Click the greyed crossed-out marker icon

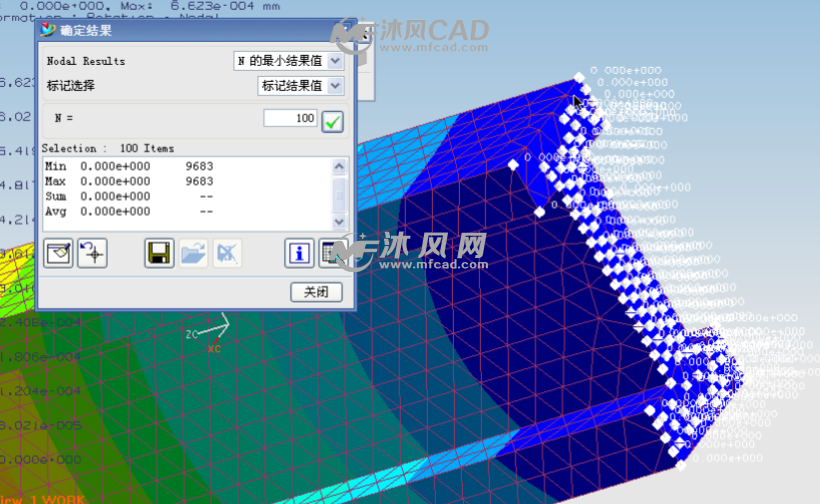[x=227, y=254]
